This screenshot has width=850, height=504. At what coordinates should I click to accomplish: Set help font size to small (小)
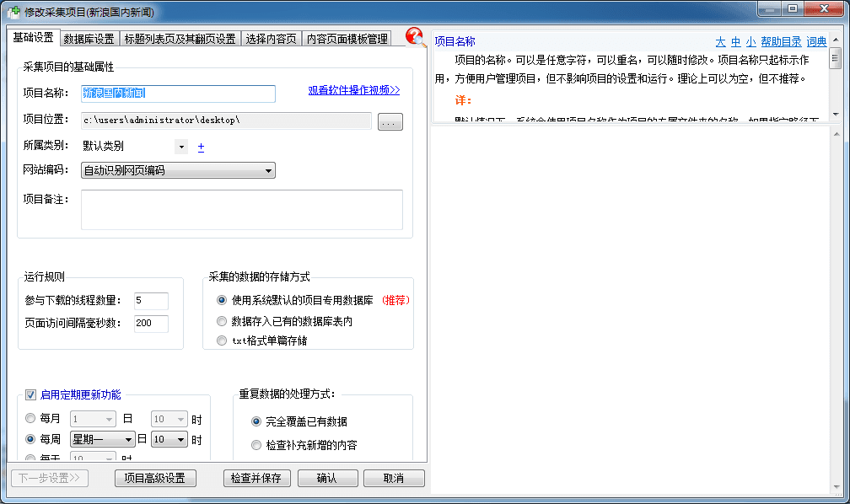(750, 41)
